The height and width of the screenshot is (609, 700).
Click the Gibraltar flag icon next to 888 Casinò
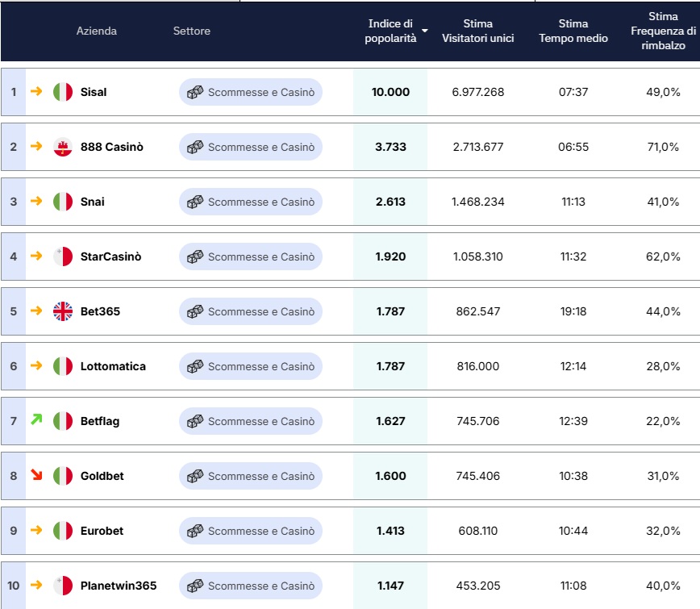63,147
